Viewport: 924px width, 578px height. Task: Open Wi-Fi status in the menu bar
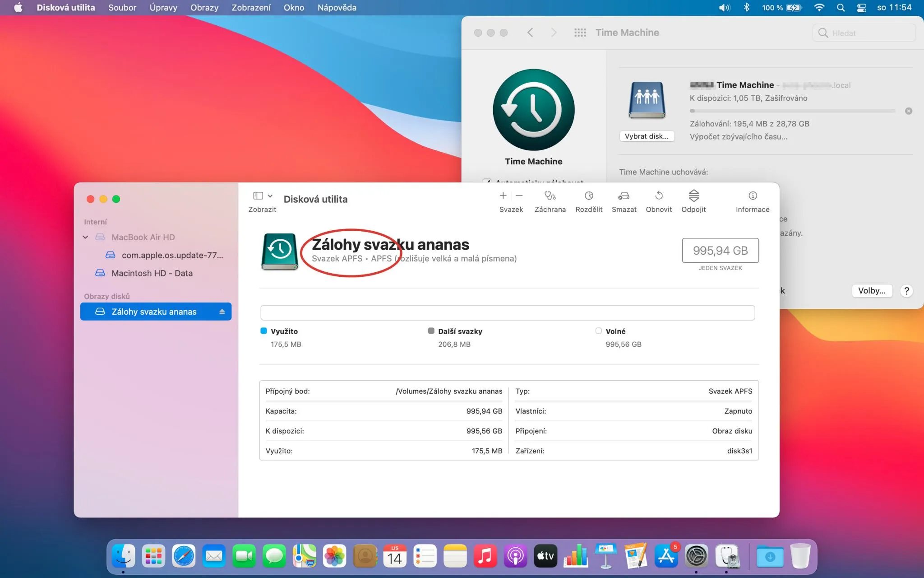point(819,8)
